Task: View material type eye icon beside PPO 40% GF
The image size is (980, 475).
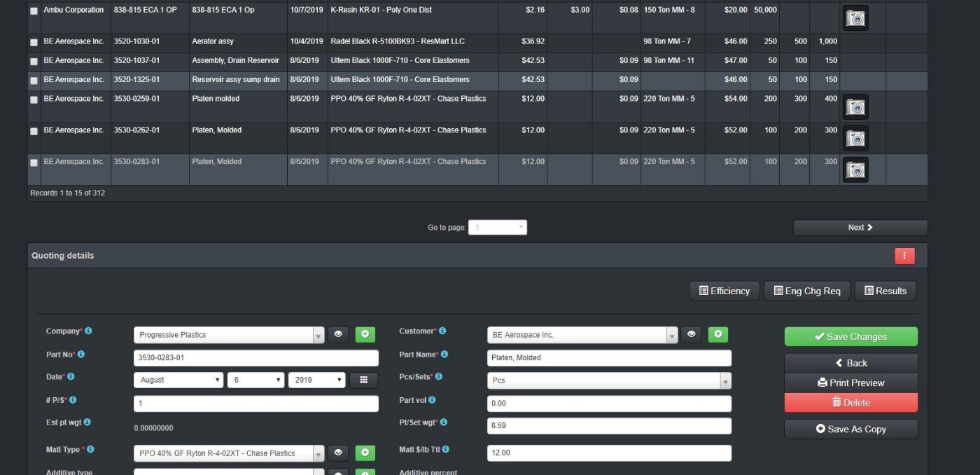Action: [338, 453]
